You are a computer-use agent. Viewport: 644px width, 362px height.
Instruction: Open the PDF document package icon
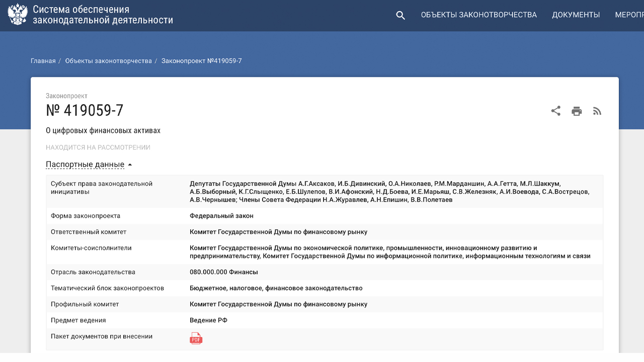[x=196, y=338]
